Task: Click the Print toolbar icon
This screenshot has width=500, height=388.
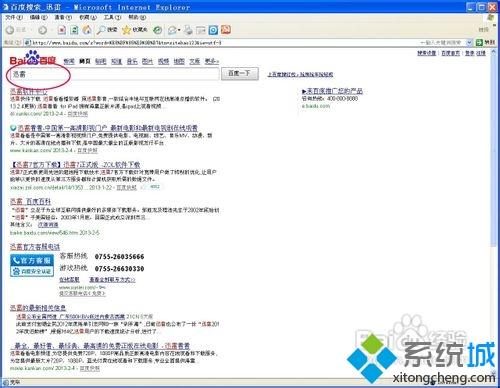Action: point(189,30)
